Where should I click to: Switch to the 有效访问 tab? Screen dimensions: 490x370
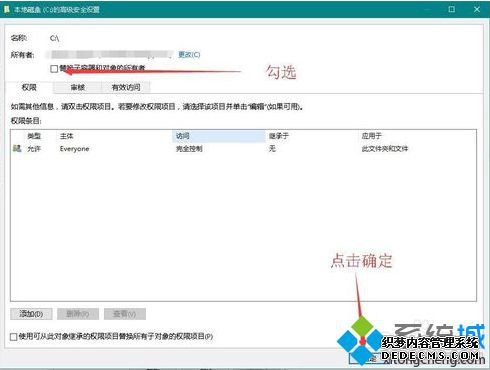(126, 87)
